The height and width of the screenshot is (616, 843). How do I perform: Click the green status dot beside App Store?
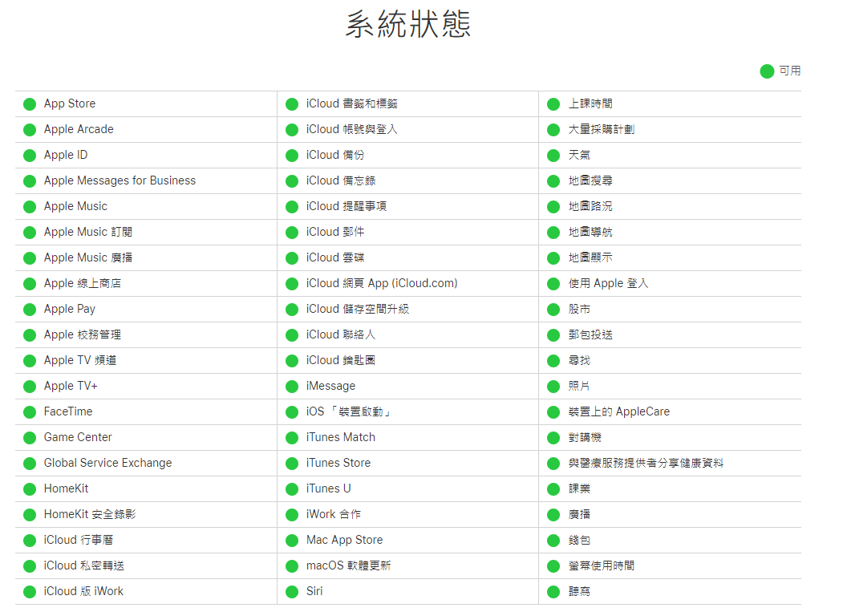29,103
